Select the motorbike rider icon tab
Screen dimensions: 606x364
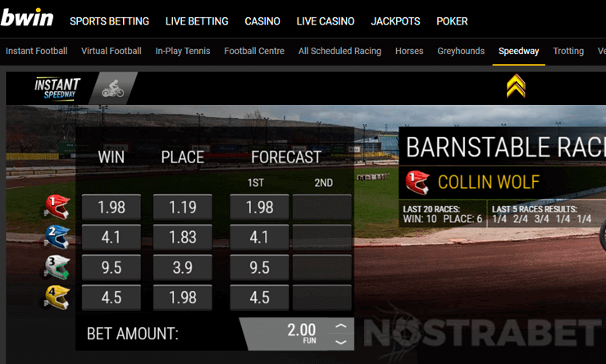(x=113, y=89)
